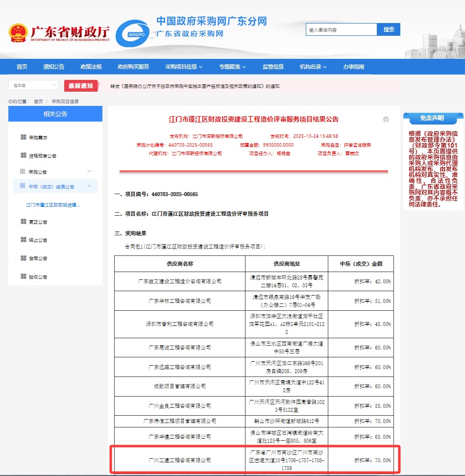Click the 搜索 search button

coord(389,29)
